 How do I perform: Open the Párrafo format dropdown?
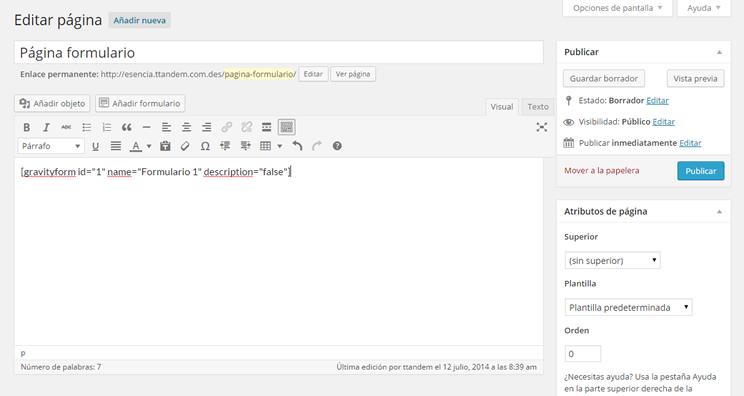[51, 146]
